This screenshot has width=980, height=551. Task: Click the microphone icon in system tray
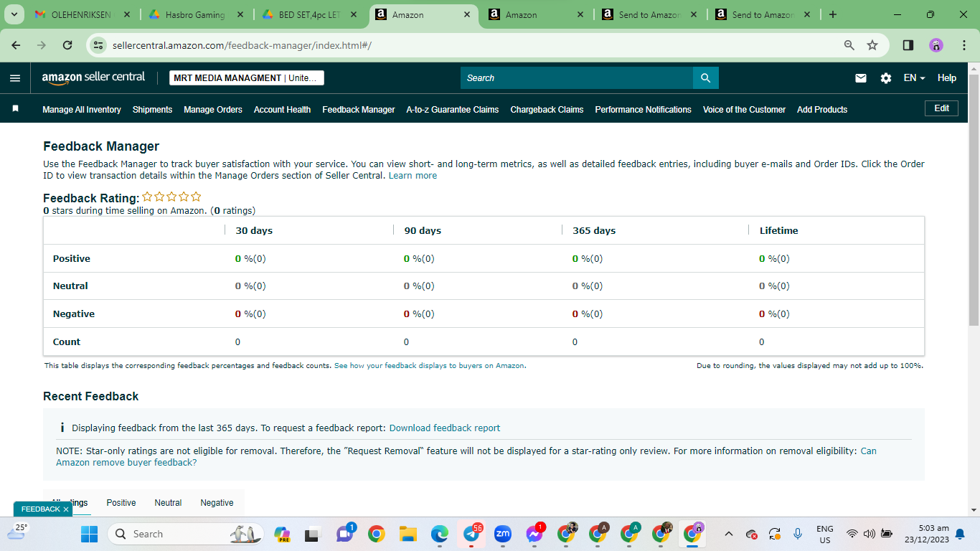click(798, 534)
